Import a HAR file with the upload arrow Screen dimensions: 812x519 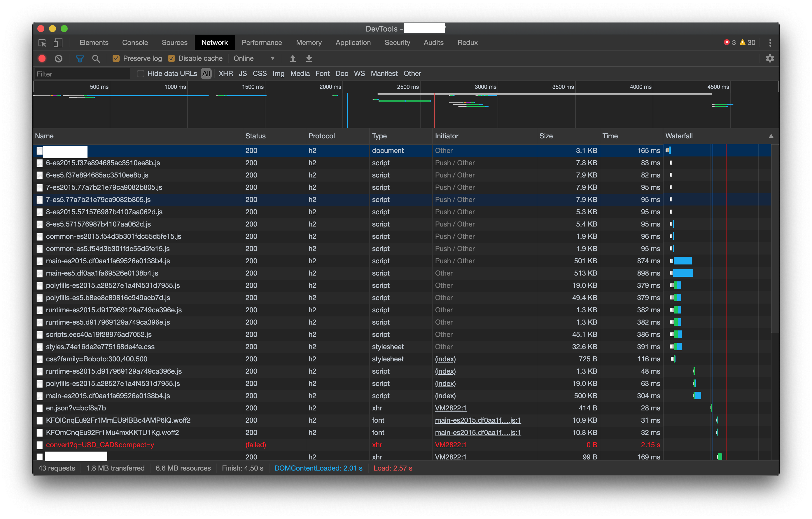(x=293, y=58)
